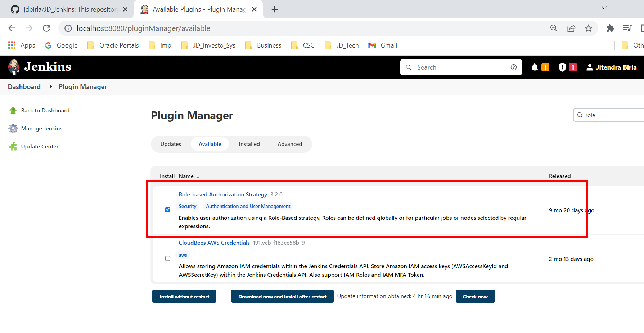Click Back to Dashboard in sidebar

click(x=39, y=110)
